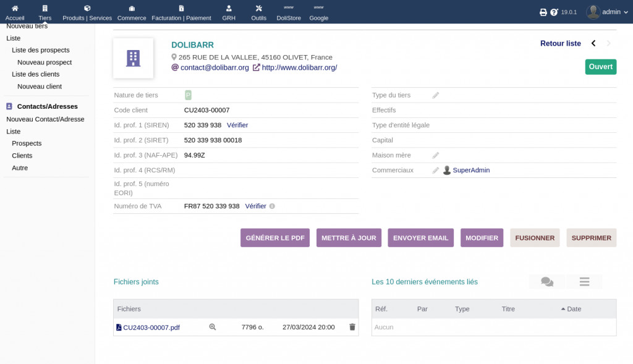Viewport: 633px width, 364px height.
Task: Open the help icon next to version number
Action: point(554,12)
